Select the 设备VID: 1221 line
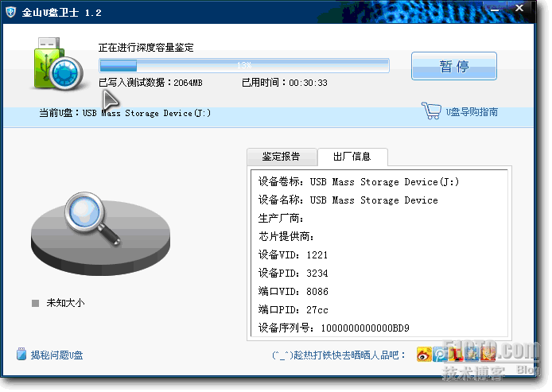The width and height of the screenshot is (552, 392). [293, 254]
